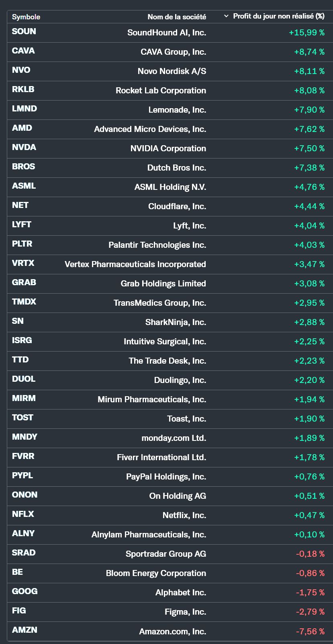Select Palantir Technologies Inc. entry
Viewport: 333px width, 644px height.
click(157, 245)
